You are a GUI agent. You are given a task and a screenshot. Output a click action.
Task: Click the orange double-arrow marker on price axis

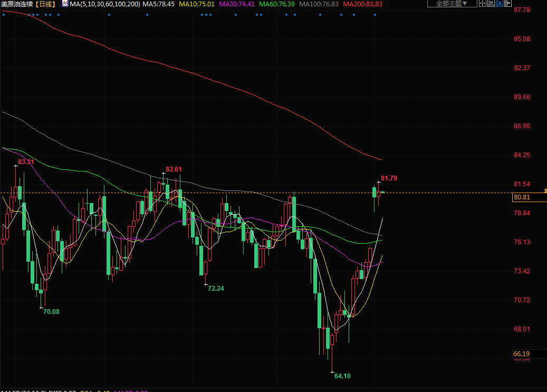pos(545,189)
